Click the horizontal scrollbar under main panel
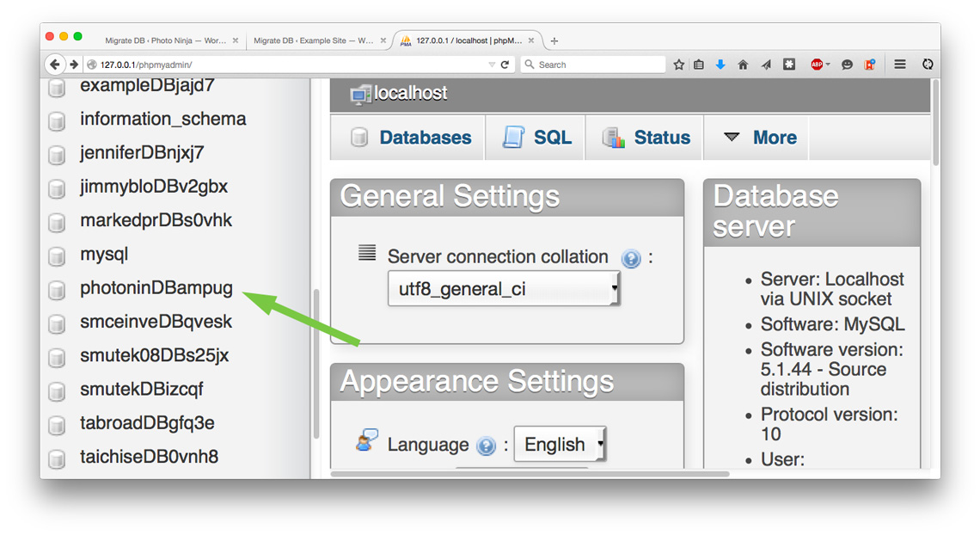Viewport: 980px width, 535px height. pos(530,474)
